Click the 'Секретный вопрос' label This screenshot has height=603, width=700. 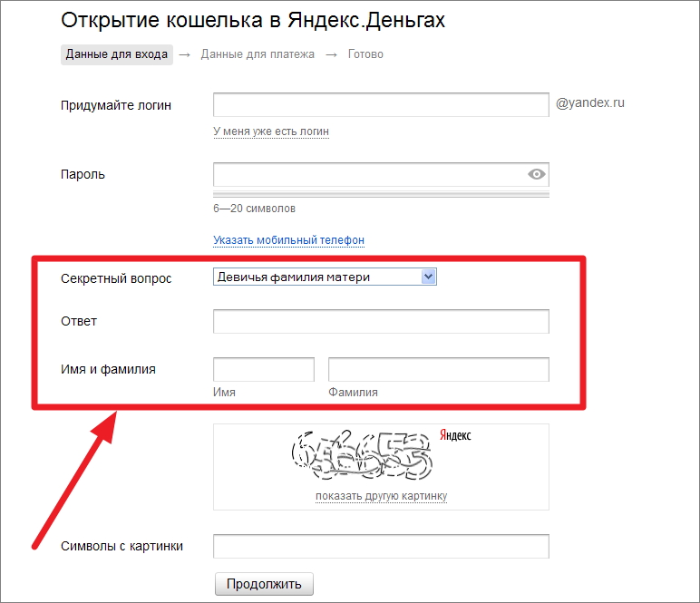point(116,278)
